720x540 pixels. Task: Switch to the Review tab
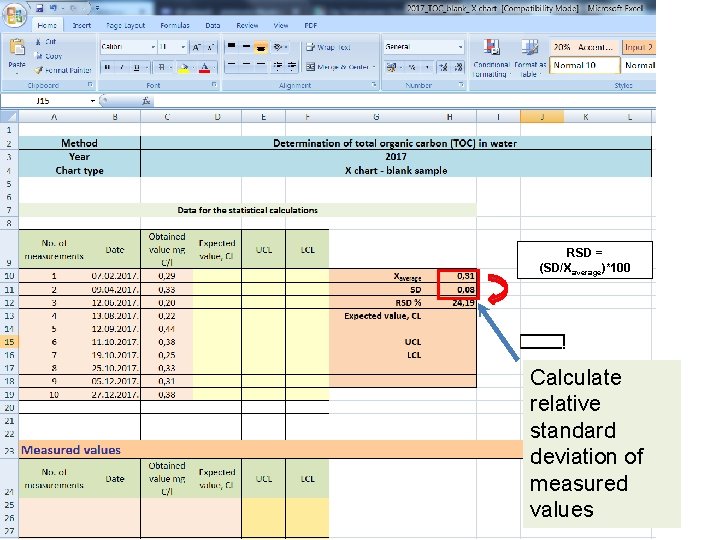pos(247,25)
